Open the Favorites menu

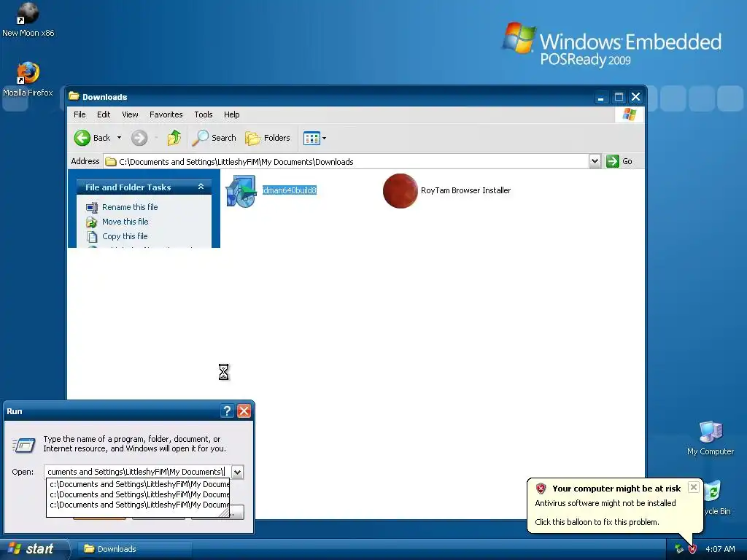166,114
